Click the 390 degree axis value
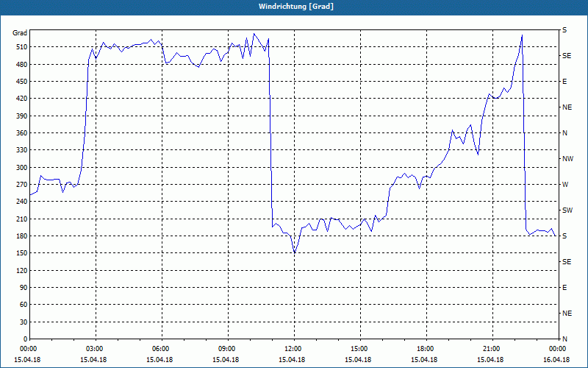This screenshot has height=368, width=588. pos(22,116)
